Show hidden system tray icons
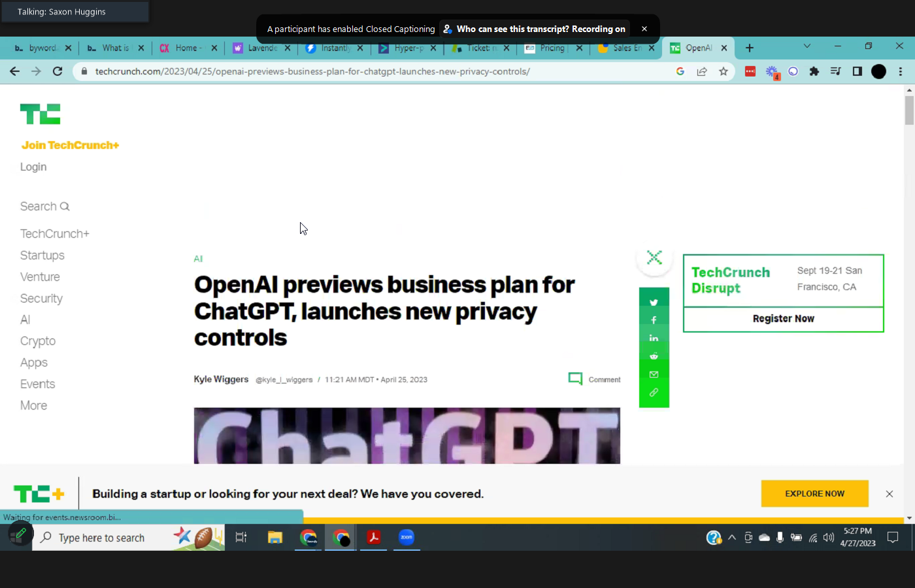Screen dimensions: 915x588 (732, 538)
